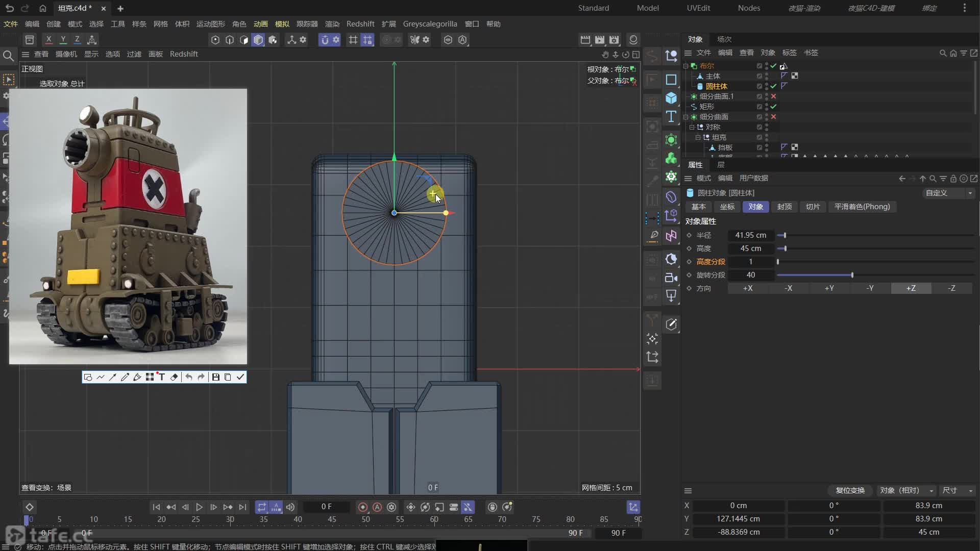Screen dimensions: 980x551
Task: Open snap settings gear beside magnet
Action: [x=336, y=40]
